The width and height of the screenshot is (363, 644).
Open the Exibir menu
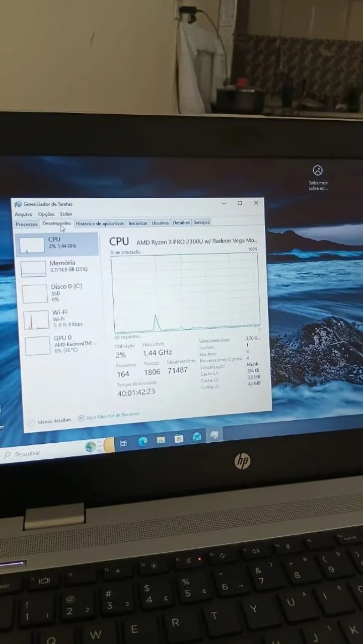pos(66,214)
